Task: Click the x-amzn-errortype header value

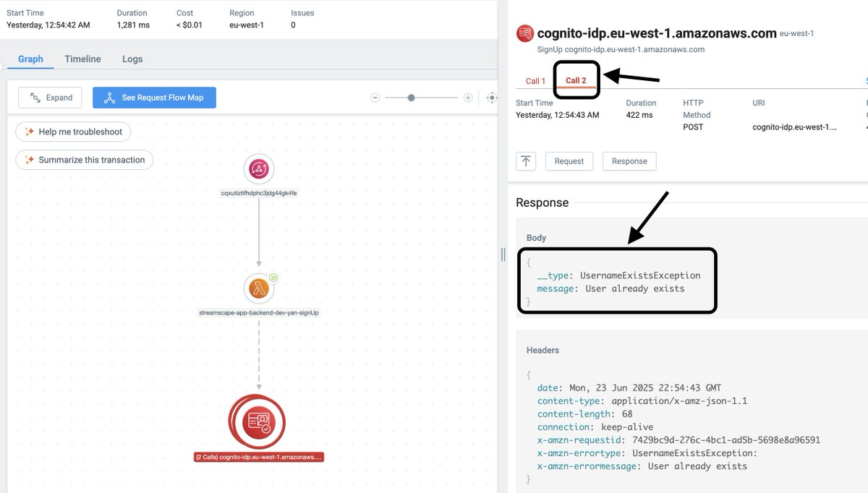Action: pos(694,453)
